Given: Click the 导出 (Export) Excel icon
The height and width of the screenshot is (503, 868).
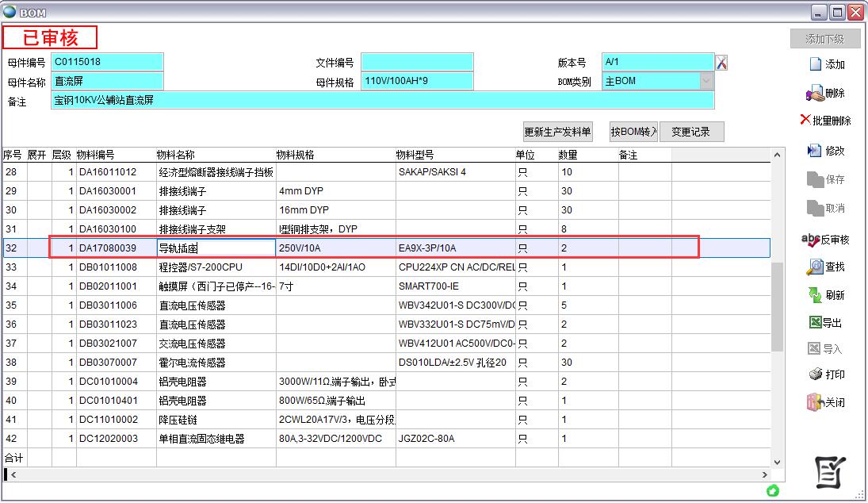Looking at the screenshot, I should pyautogui.click(x=814, y=323).
